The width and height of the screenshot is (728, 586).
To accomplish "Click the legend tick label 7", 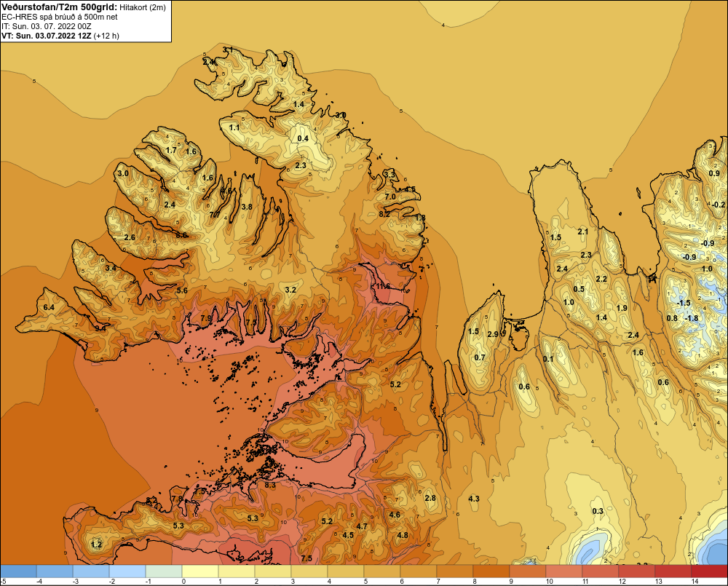I will tap(438, 582).
